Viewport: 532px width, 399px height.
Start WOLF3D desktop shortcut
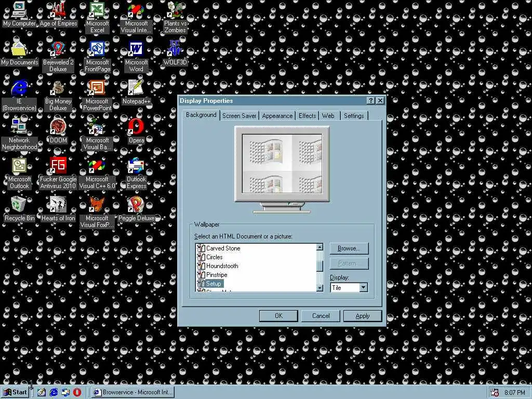click(x=175, y=54)
